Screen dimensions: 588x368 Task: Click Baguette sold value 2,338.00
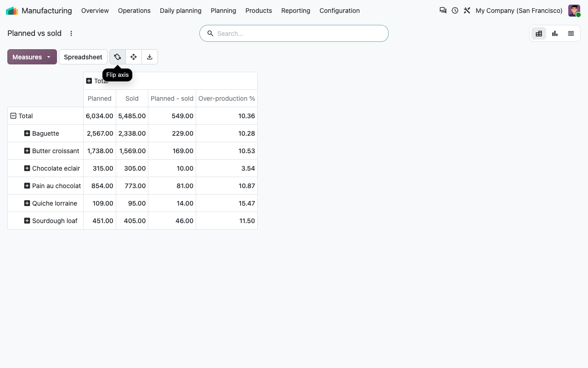[x=132, y=133]
